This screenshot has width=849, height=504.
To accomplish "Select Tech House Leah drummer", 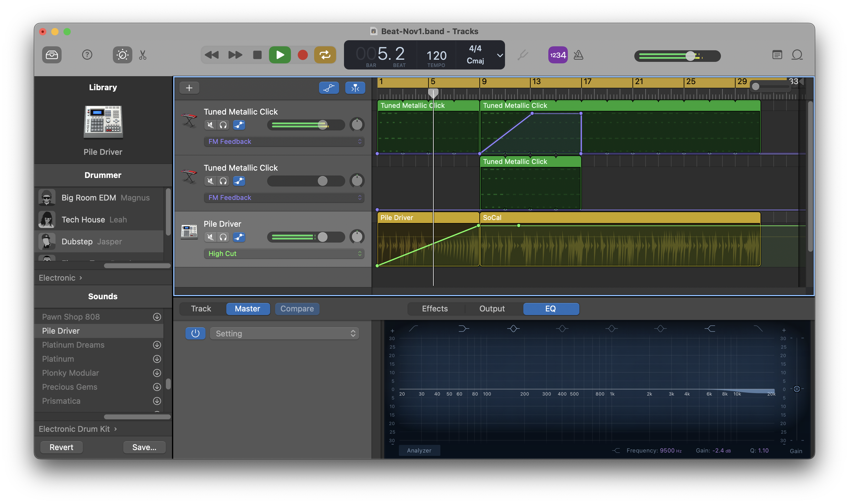I will (x=99, y=220).
